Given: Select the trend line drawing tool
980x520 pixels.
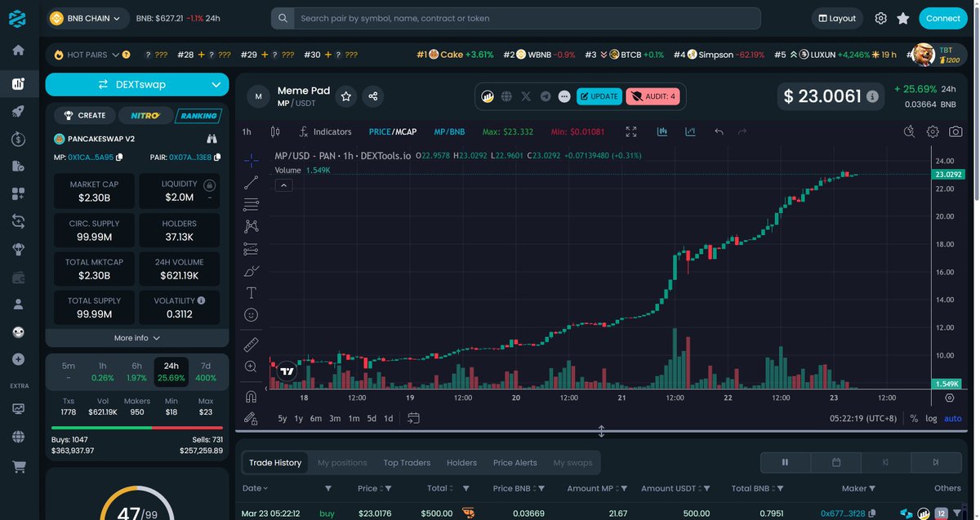Looking at the screenshot, I should 251,183.
